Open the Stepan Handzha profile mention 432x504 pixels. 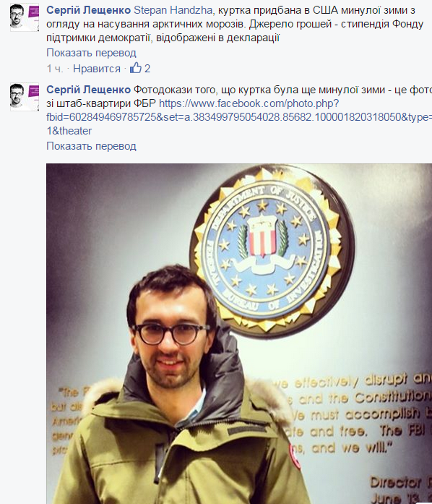pos(173,10)
